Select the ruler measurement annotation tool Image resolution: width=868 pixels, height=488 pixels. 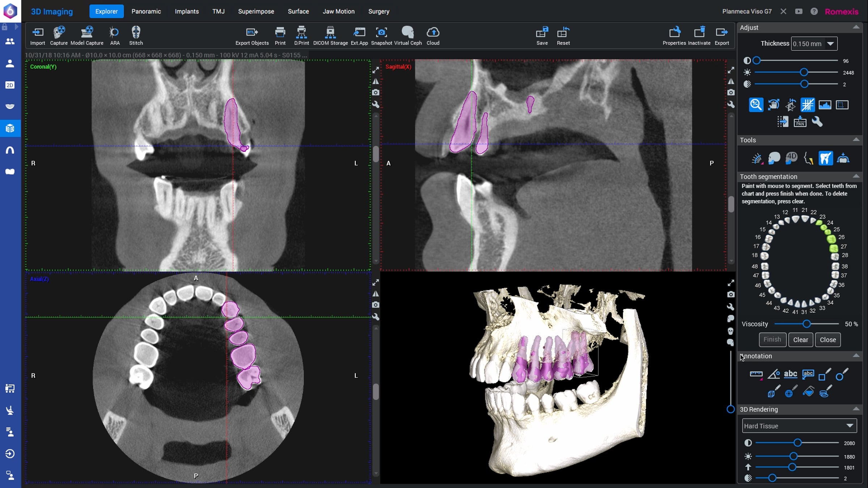pyautogui.click(x=756, y=374)
